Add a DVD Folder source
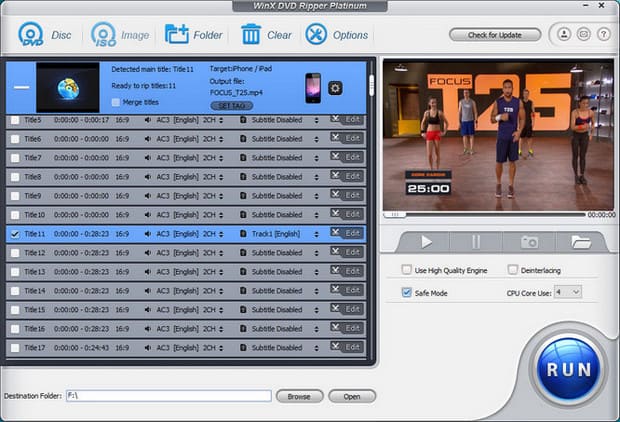This screenshot has height=422, width=620. (x=177, y=35)
